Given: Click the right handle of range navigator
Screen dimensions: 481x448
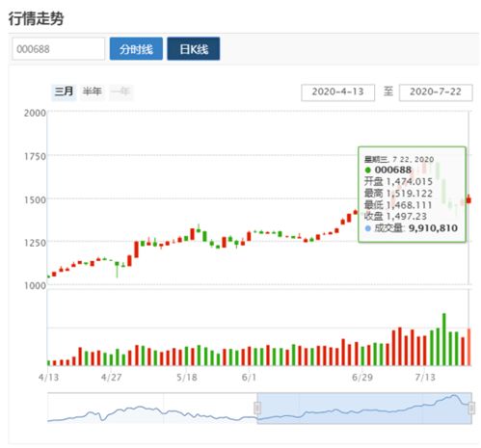Looking at the screenshot, I should pos(471,408).
